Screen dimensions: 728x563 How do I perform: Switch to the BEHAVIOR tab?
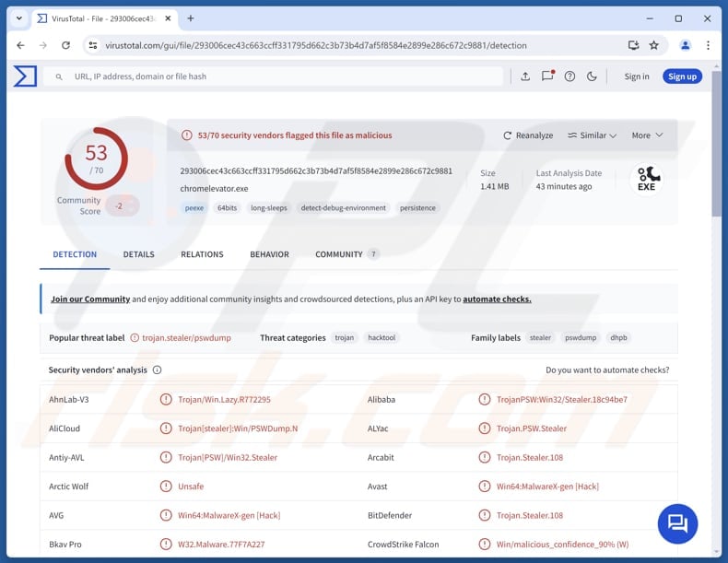(269, 254)
